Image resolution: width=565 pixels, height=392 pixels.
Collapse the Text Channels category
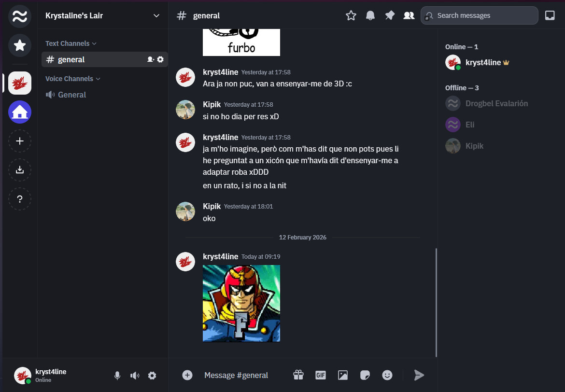click(x=71, y=43)
